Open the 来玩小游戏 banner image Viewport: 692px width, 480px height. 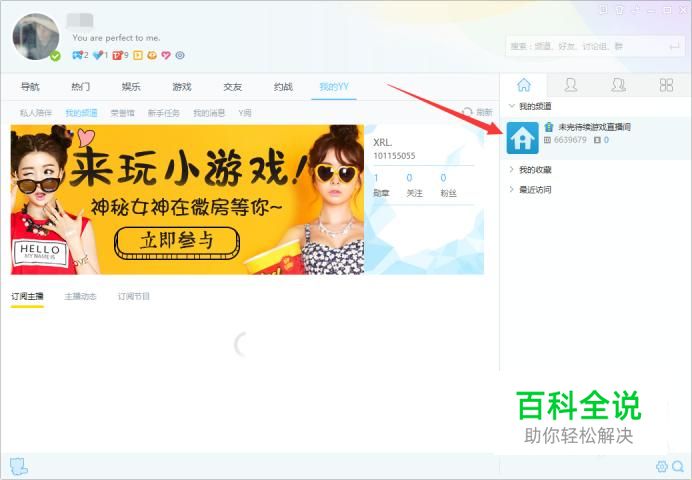[x=187, y=199]
